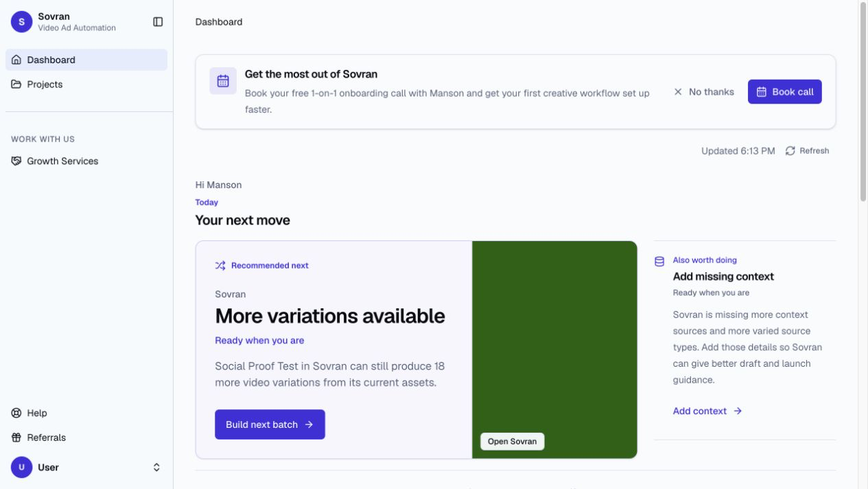Click the shuffle icon beside Recommended next
This screenshot has height=489, width=868.
[x=220, y=265]
